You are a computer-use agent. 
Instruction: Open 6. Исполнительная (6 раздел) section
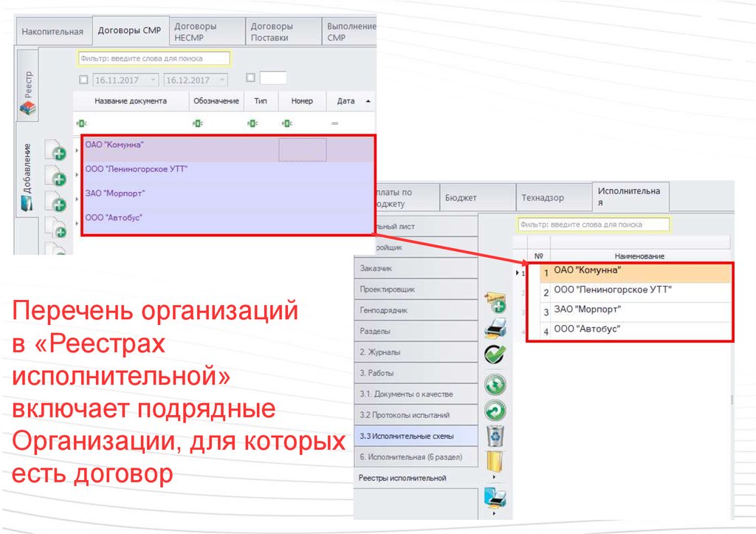[416, 457]
